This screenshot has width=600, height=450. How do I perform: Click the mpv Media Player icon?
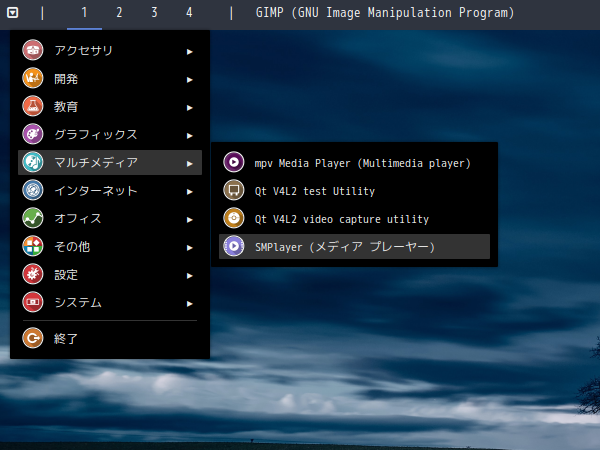pos(234,162)
